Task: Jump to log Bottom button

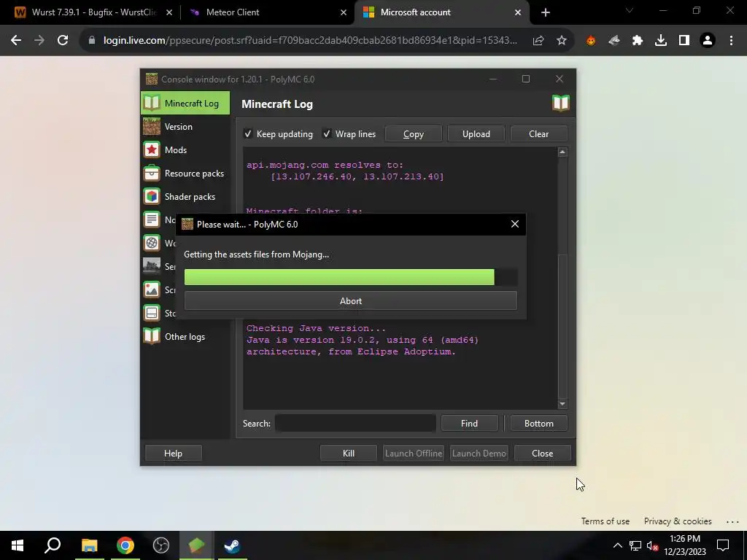Action: tap(539, 424)
